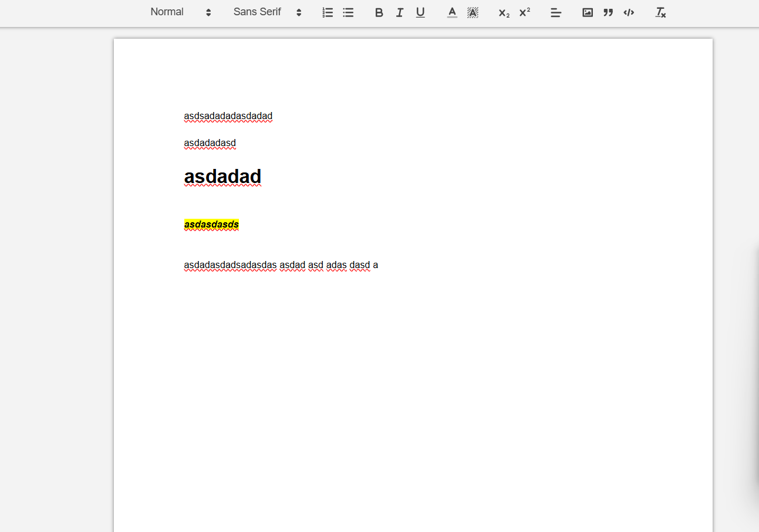Toggle italic formatting
This screenshot has height=532, width=759.
coord(400,12)
